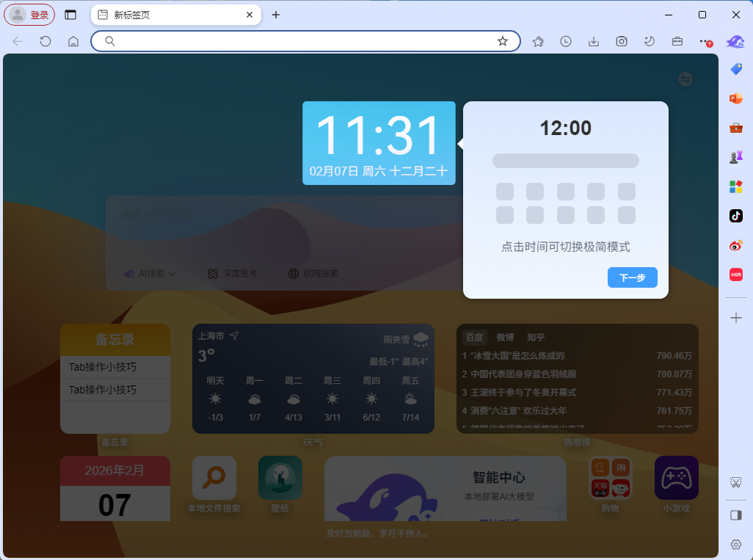Screen dimensions: 753x560
Task: Open Weibo from the right sidebar
Action: [x=735, y=245]
